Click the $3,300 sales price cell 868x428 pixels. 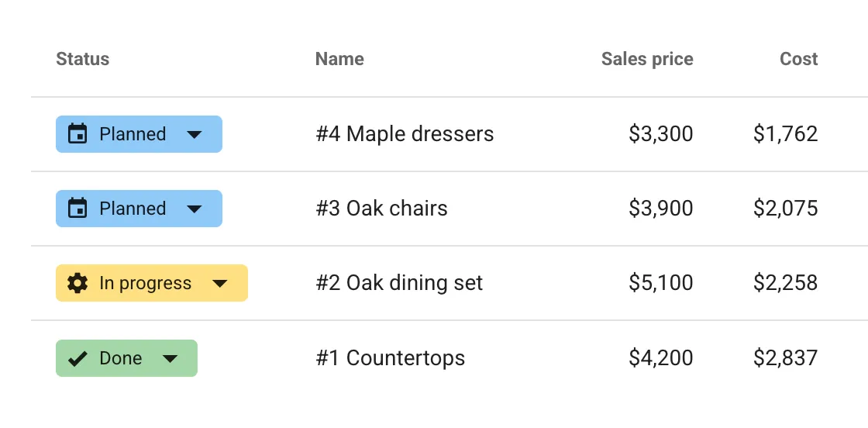(661, 134)
